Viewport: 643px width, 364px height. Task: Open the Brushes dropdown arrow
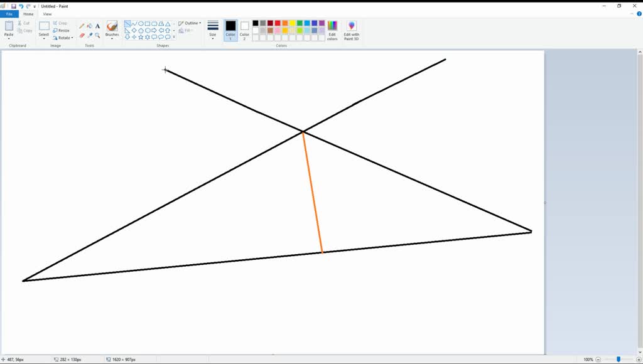[x=112, y=38]
